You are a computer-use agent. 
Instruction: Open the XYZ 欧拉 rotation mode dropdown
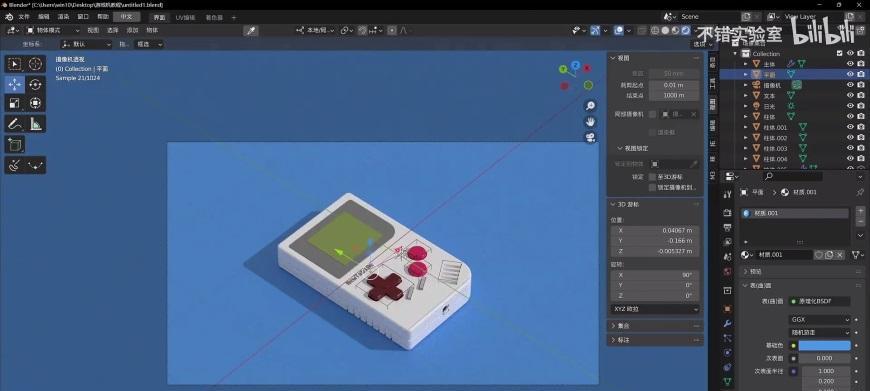(x=655, y=309)
